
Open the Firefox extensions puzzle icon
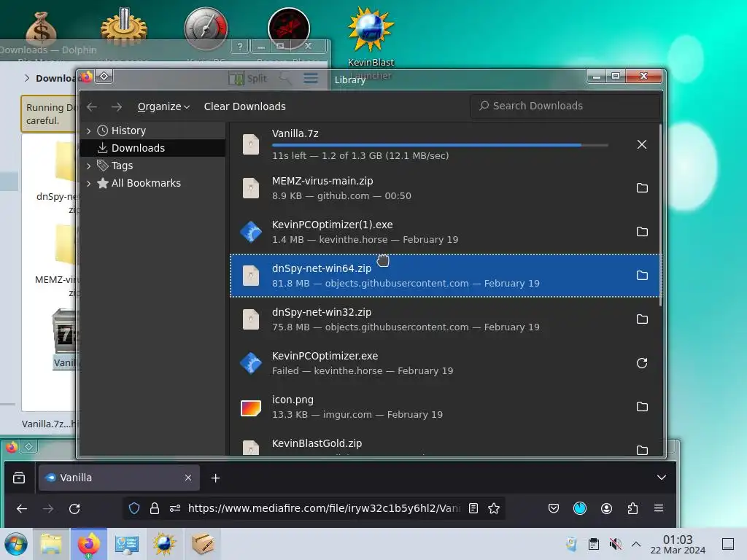[x=632, y=508]
